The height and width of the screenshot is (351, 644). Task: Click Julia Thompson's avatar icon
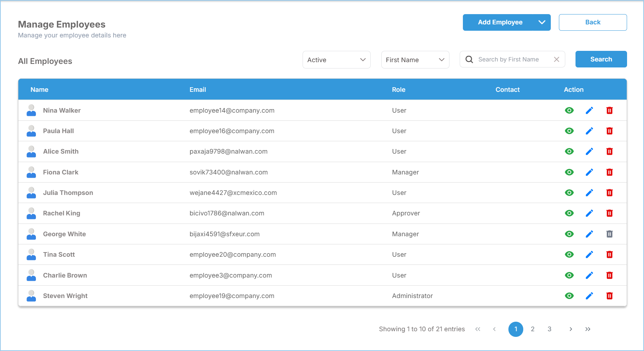(31, 193)
